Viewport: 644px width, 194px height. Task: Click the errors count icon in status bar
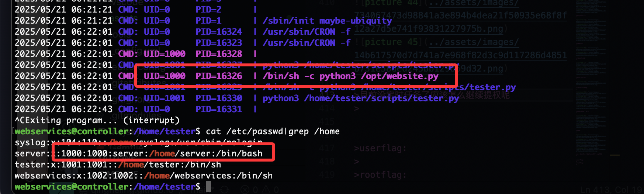(x=245, y=190)
